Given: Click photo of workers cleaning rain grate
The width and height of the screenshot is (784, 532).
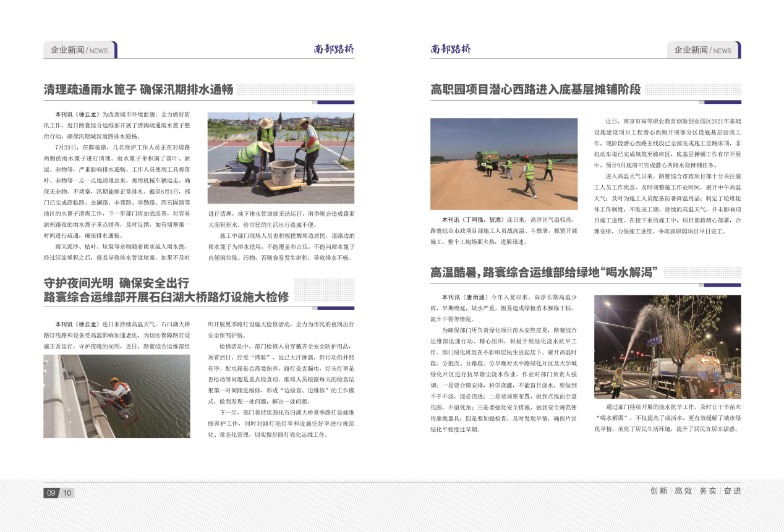Looking at the screenshot, I should pos(281,158).
